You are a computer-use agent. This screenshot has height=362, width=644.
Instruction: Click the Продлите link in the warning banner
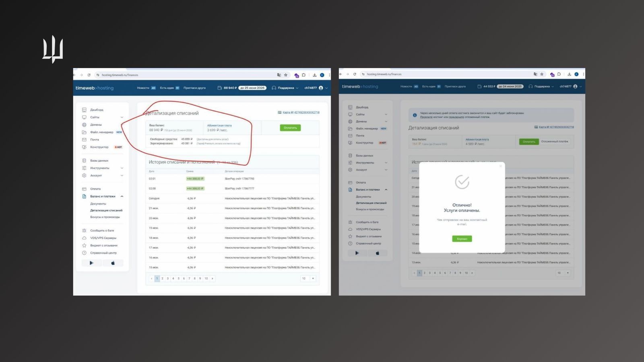tap(426, 117)
